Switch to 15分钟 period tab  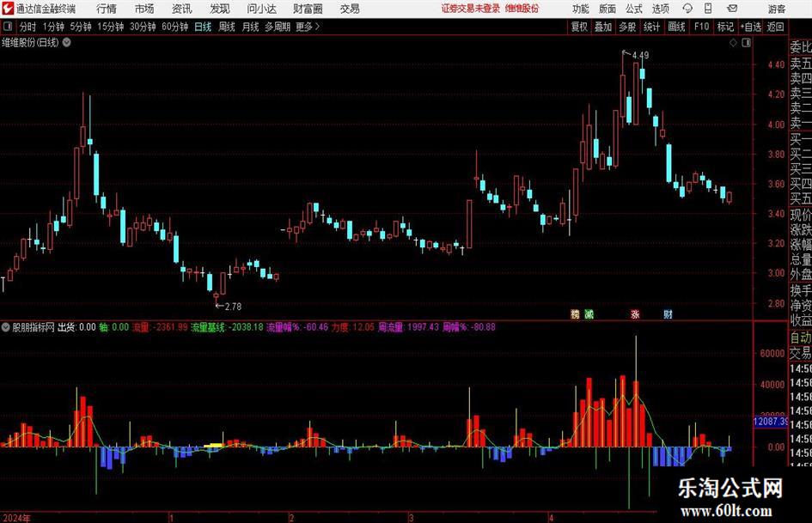tap(111, 27)
